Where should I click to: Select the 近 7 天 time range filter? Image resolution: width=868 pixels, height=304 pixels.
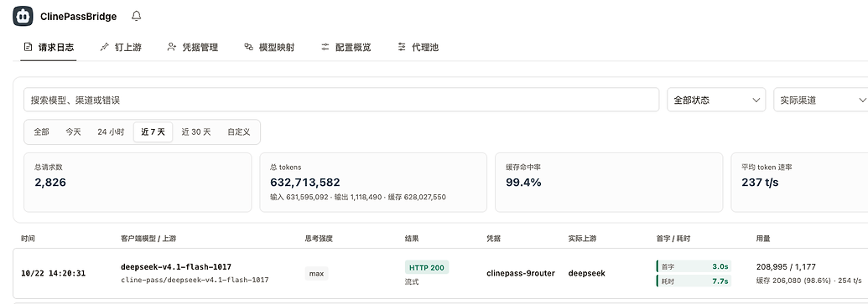coord(153,132)
